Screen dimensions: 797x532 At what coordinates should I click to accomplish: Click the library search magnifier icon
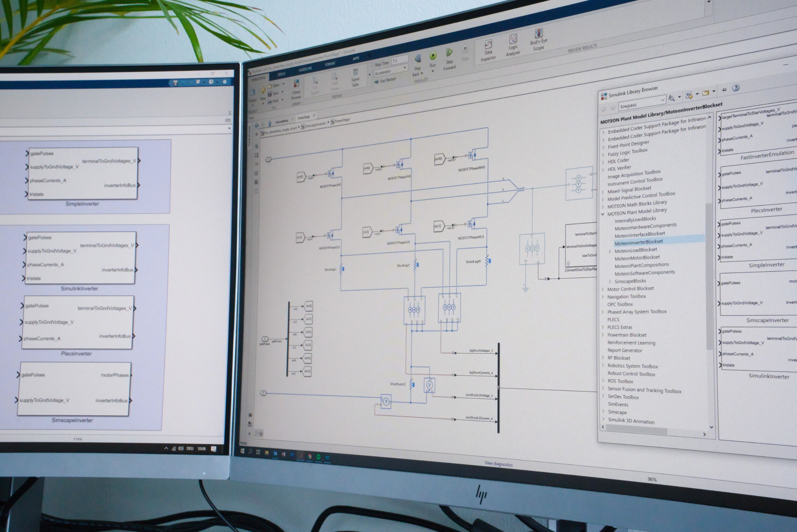click(671, 98)
